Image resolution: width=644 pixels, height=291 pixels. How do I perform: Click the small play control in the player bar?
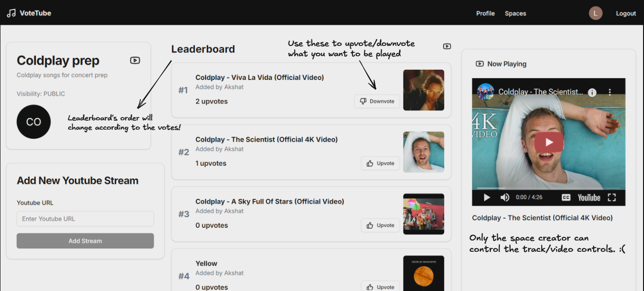486,197
